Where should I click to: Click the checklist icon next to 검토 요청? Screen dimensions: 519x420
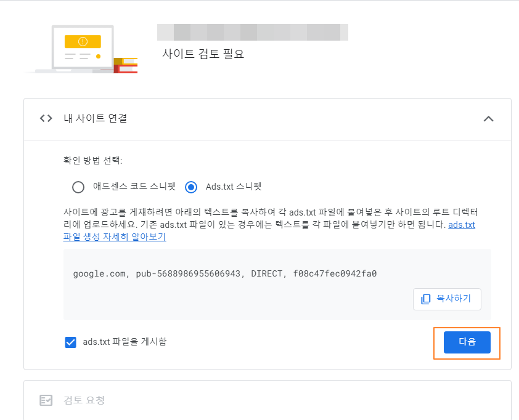tap(45, 400)
